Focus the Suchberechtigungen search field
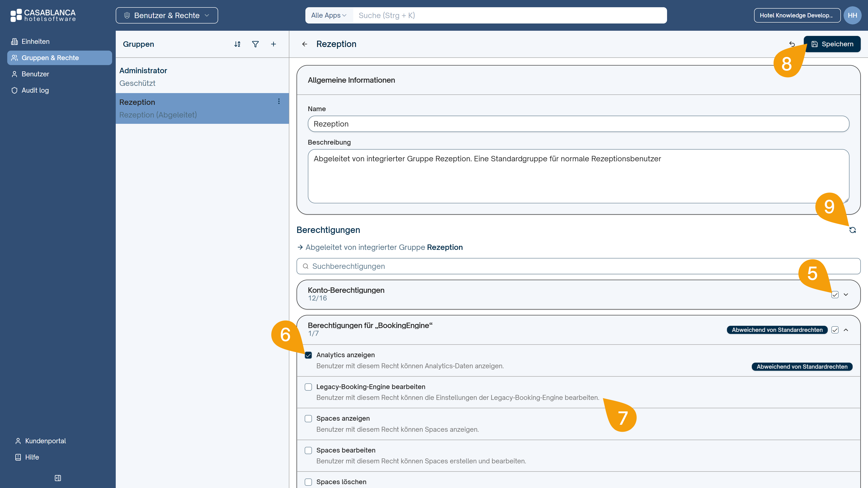This screenshot has width=868, height=488. tap(578, 266)
